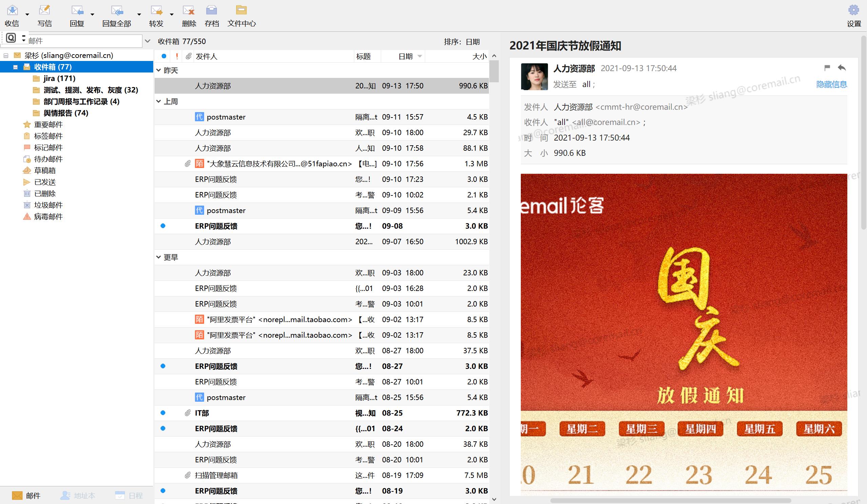
Task: Click the 回复全部 reply all icon
Action: pyautogui.click(x=117, y=10)
